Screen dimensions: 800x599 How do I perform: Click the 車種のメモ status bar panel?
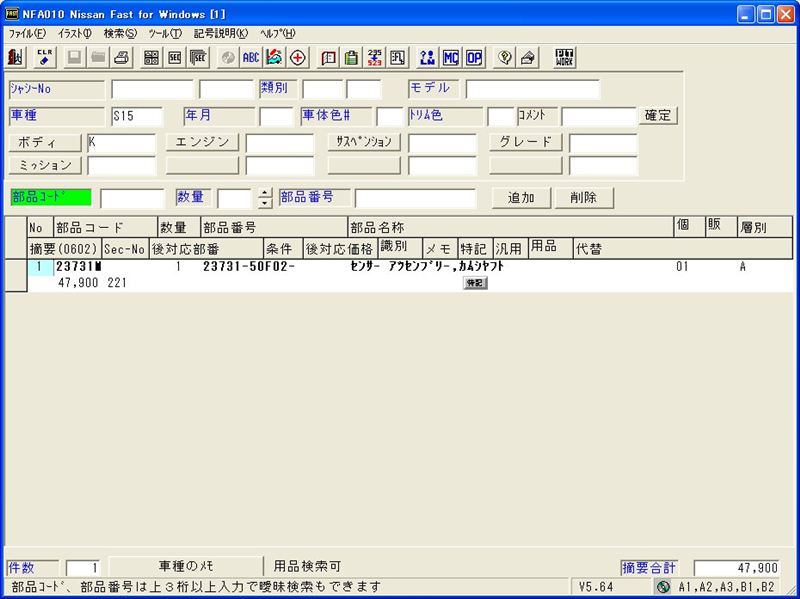click(186, 566)
